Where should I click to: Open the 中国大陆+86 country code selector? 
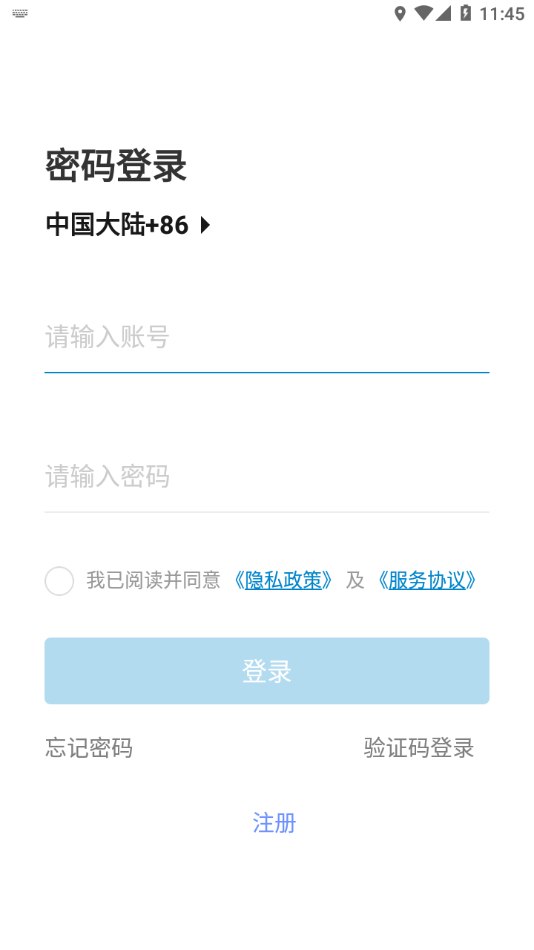(x=128, y=225)
